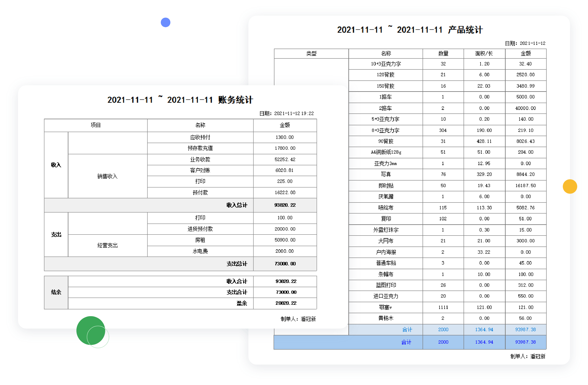Click the 90背胶 product name
Viewport: 588px width, 385px height.
[386, 141]
